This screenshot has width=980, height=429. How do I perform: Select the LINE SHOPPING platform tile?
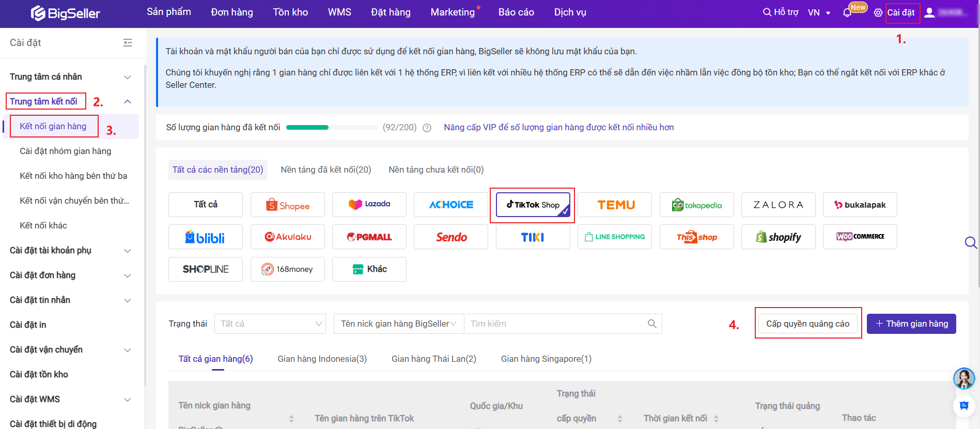point(615,237)
